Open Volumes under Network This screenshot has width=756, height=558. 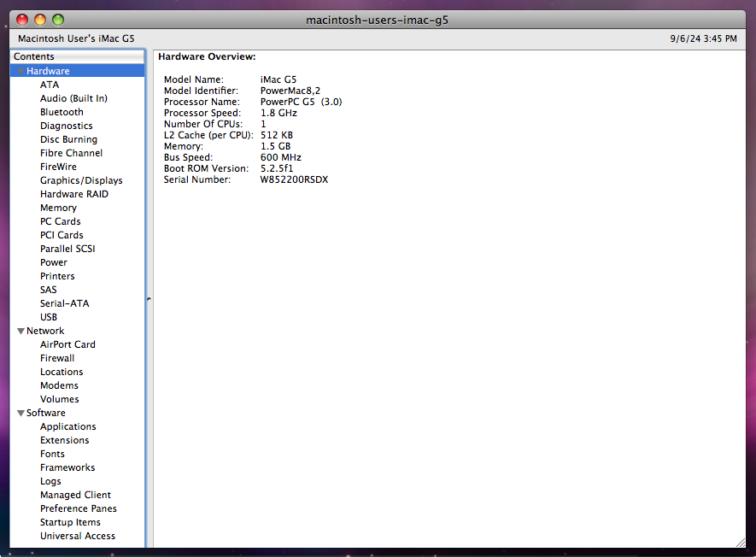pos(59,399)
